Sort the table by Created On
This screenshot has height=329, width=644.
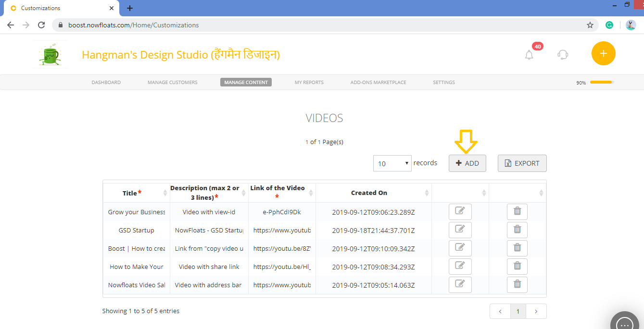coord(374,193)
